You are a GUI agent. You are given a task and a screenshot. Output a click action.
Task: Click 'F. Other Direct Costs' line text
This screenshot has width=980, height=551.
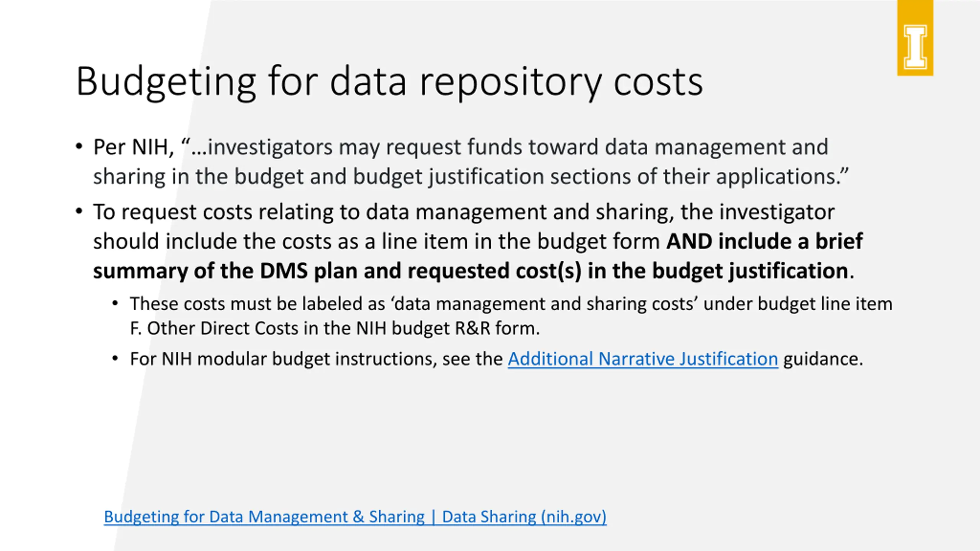coord(335,328)
